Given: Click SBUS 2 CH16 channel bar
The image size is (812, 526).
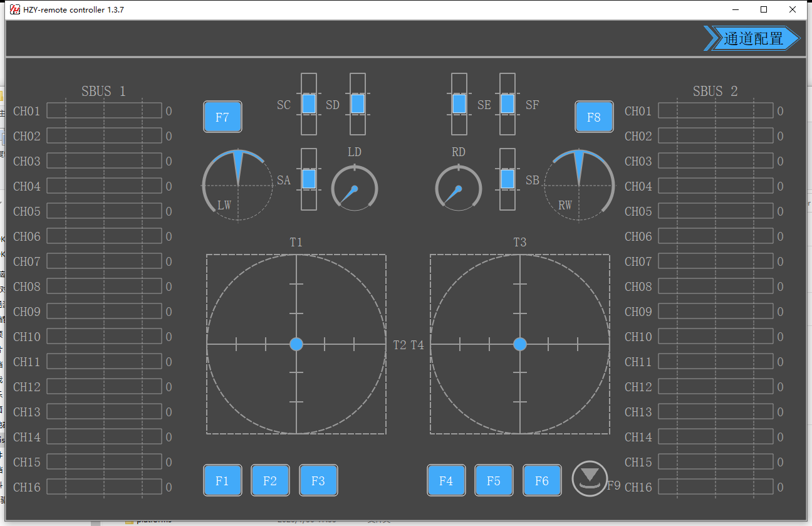Looking at the screenshot, I should click(x=716, y=487).
